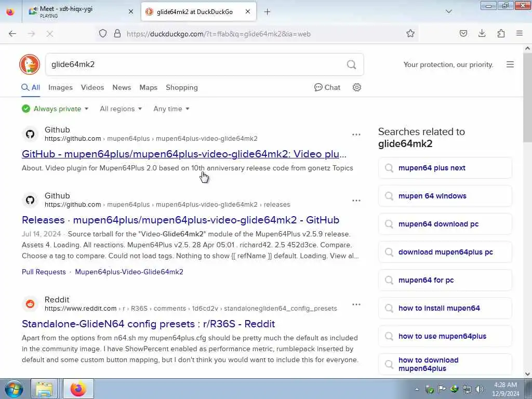The width and height of the screenshot is (532, 399).
Task: Search related: how to use mupen64plus
Action: pyautogui.click(x=445, y=336)
